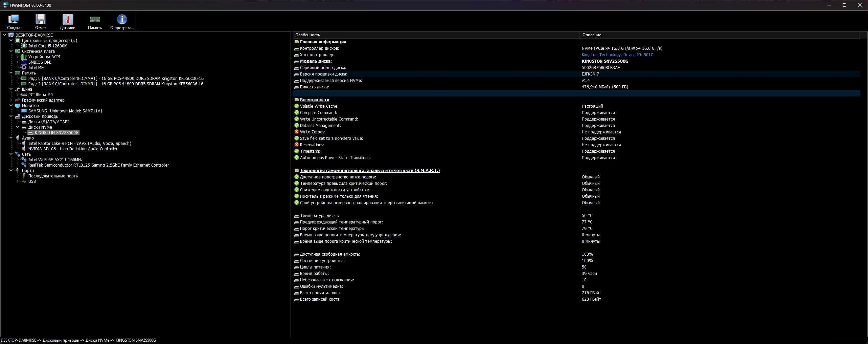Viewport: 868px width, 344px height.
Task: Expand the Графический адаптер node
Action: pyautogui.click(x=11, y=100)
